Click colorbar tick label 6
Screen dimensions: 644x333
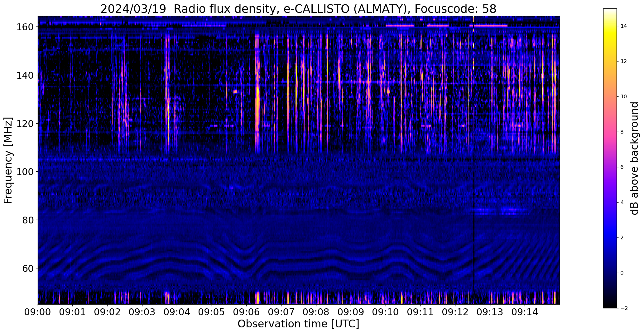point(622,167)
